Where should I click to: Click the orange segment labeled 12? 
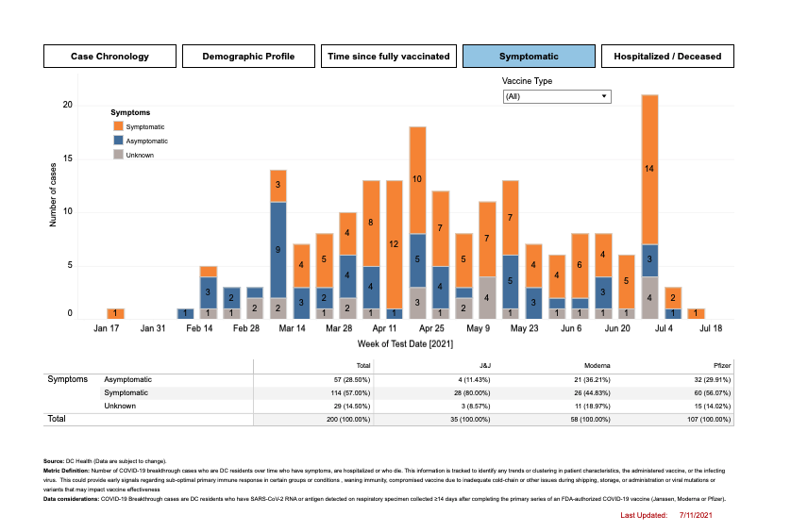(395, 243)
